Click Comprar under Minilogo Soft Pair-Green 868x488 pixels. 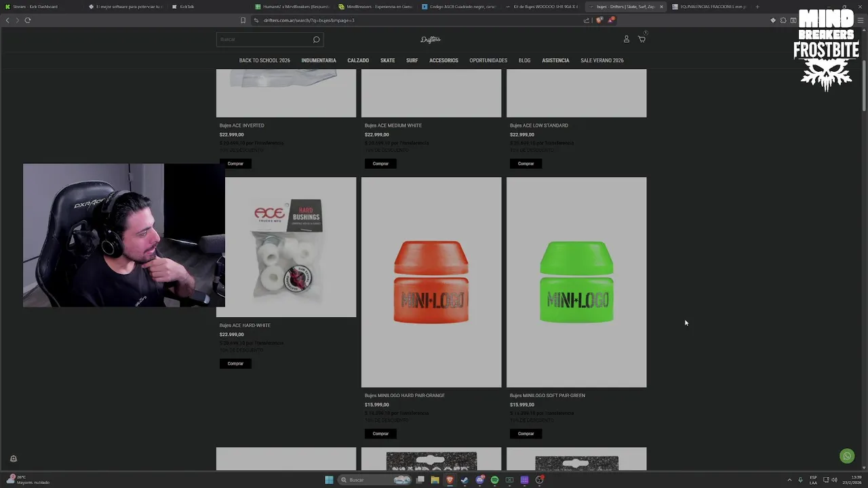[526, 434]
